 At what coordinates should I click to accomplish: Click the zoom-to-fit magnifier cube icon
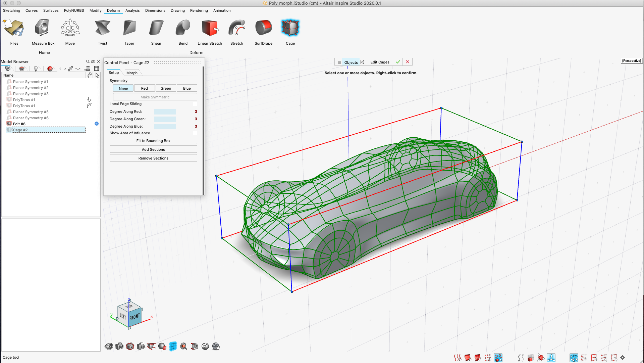(184, 346)
